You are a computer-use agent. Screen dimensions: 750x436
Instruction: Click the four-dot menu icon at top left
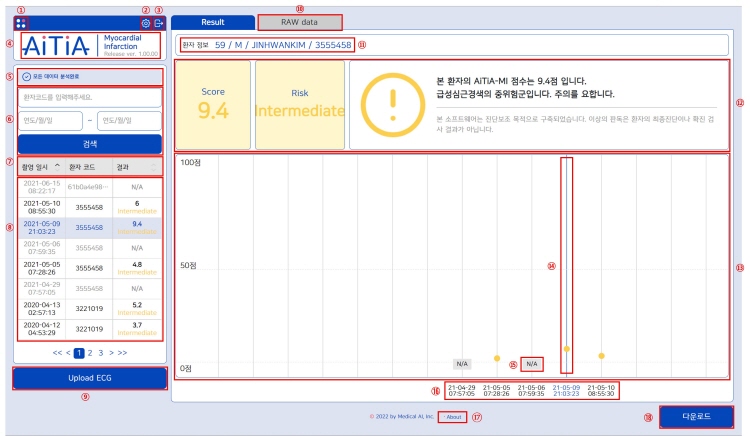pos(23,22)
